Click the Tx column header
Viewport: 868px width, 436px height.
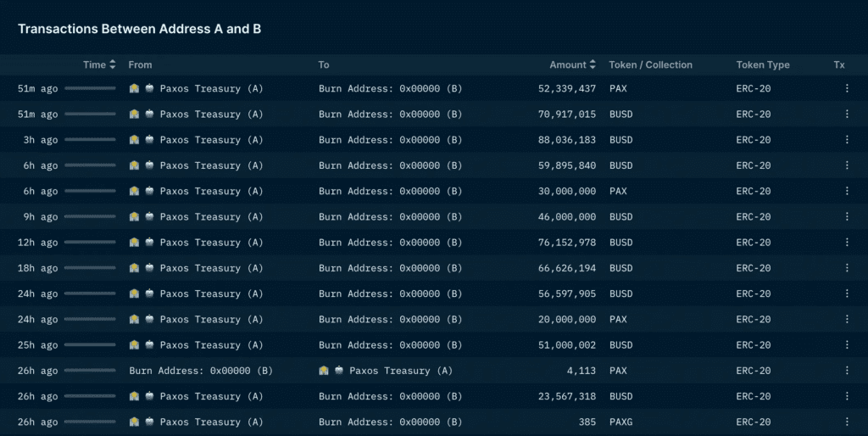coord(839,64)
